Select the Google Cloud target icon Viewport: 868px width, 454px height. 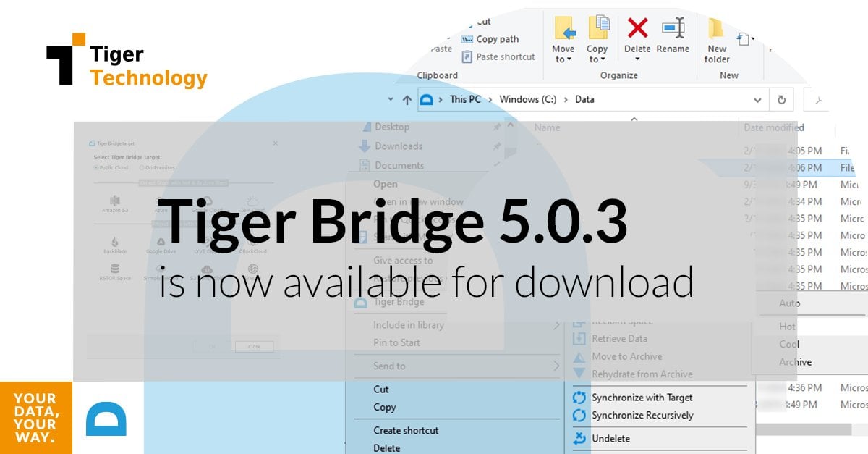tap(205, 201)
